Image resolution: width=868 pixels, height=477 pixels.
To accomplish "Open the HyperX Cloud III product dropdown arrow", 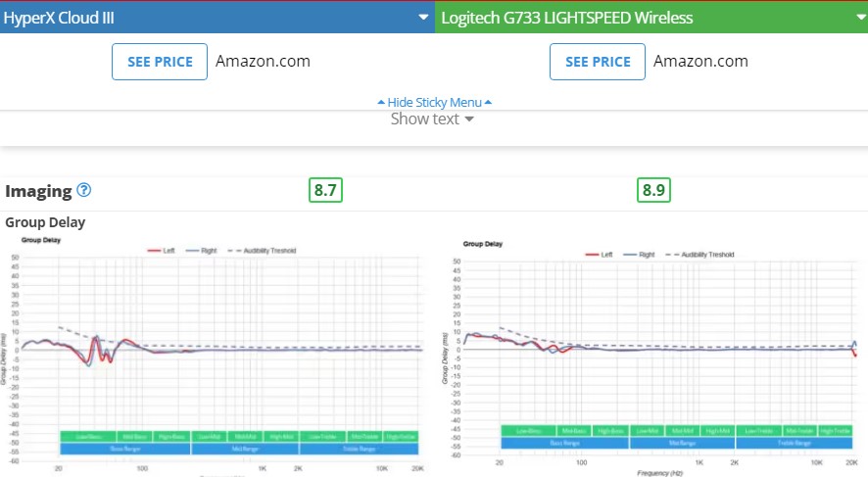I will point(423,18).
